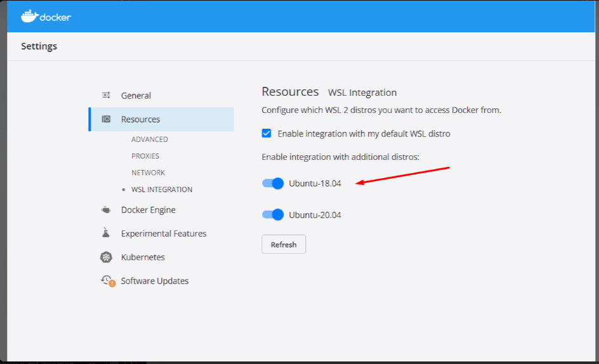This screenshot has width=599, height=364.
Task: Open the Advanced resources sub-section
Action: click(150, 140)
